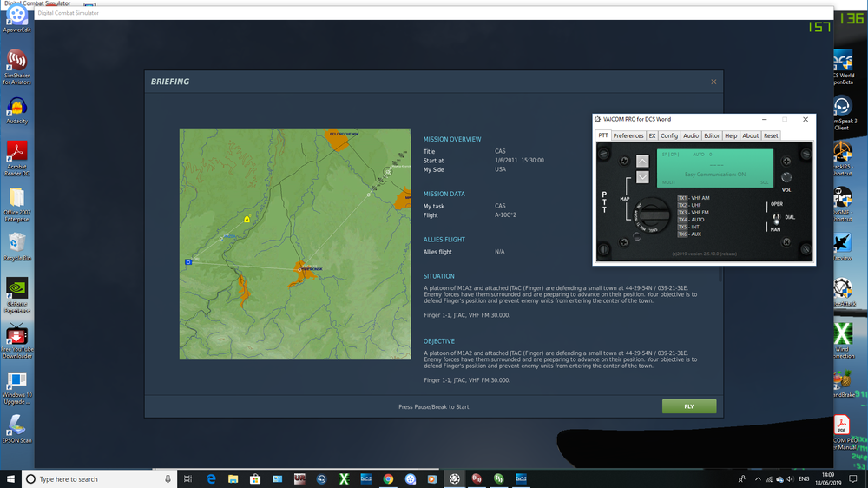
Task: Open the TrackIR5 shortcut desktop icon
Action: tap(843, 160)
